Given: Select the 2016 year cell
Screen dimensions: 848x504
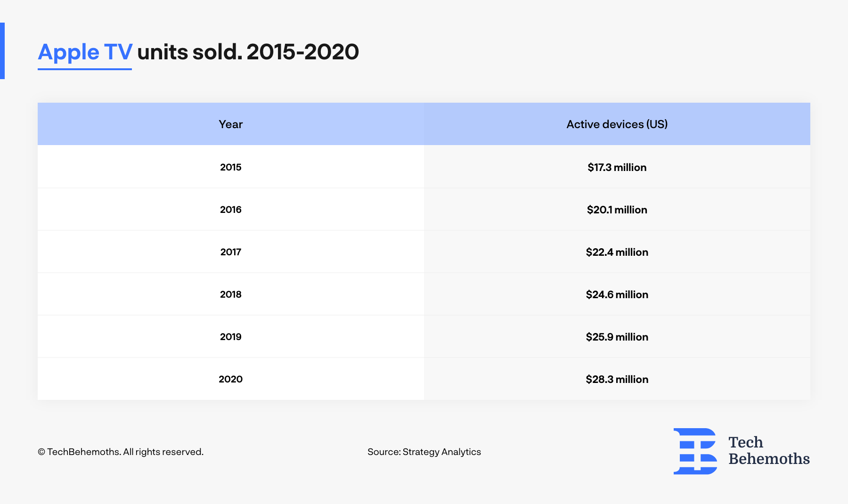Looking at the screenshot, I should point(231,209).
